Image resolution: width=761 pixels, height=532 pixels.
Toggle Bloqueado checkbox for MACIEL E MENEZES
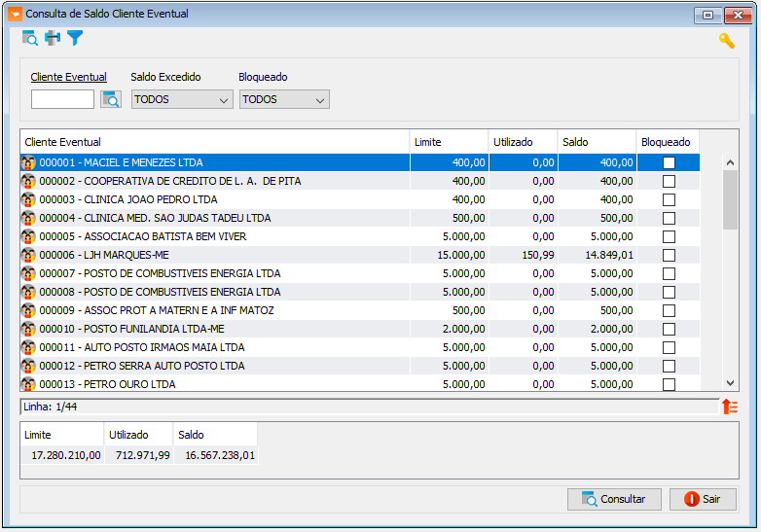pyautogui.click(x=669, y=163)
